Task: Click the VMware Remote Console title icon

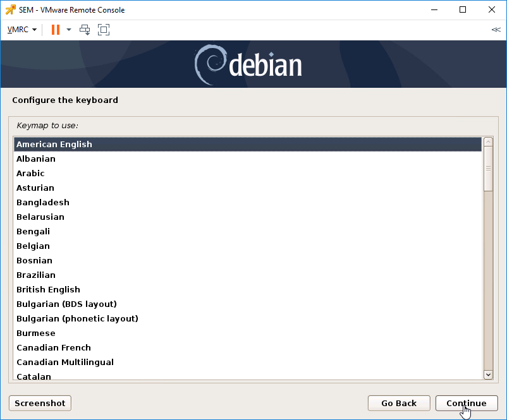Action: point(10,9)
